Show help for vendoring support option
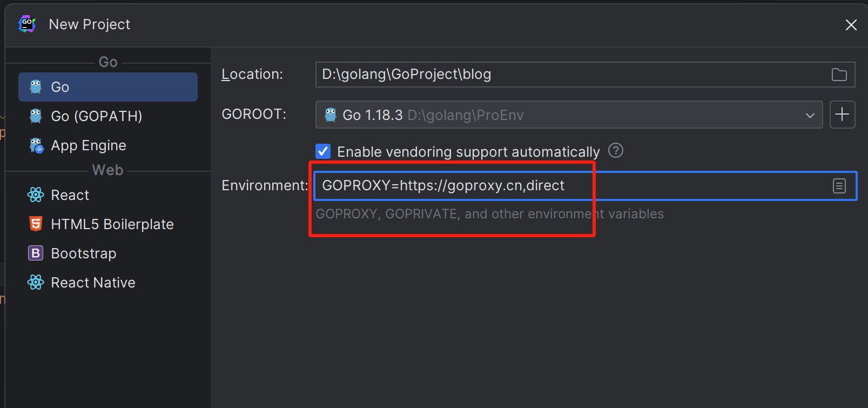Screen dimensions: 868x408 pos(616,151)
